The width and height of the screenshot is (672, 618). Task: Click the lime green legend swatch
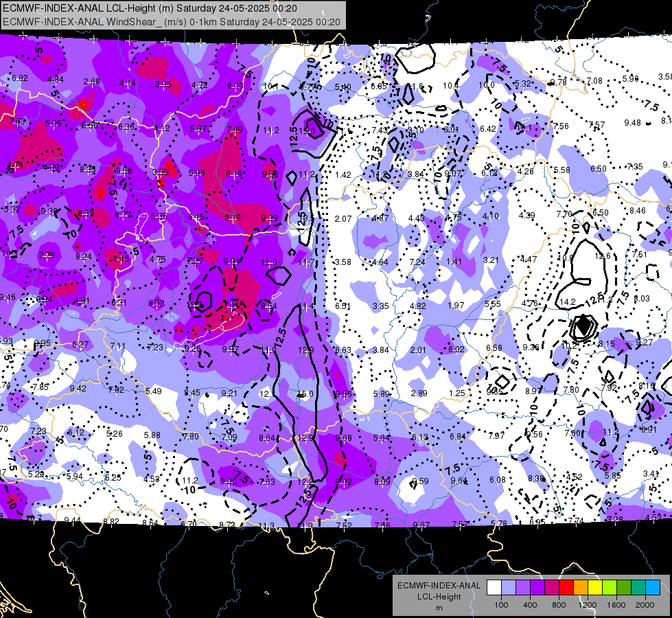(x=610, y=588)
